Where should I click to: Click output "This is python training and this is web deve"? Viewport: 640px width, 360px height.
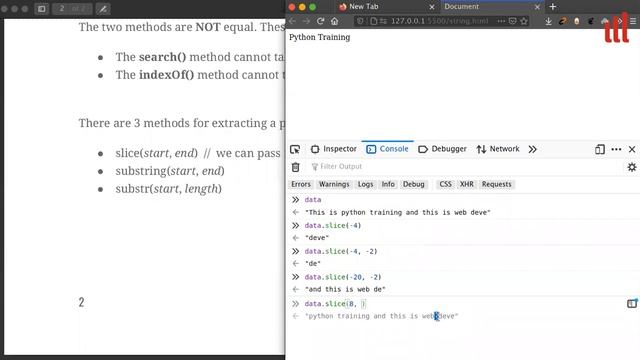pos(398,212)
